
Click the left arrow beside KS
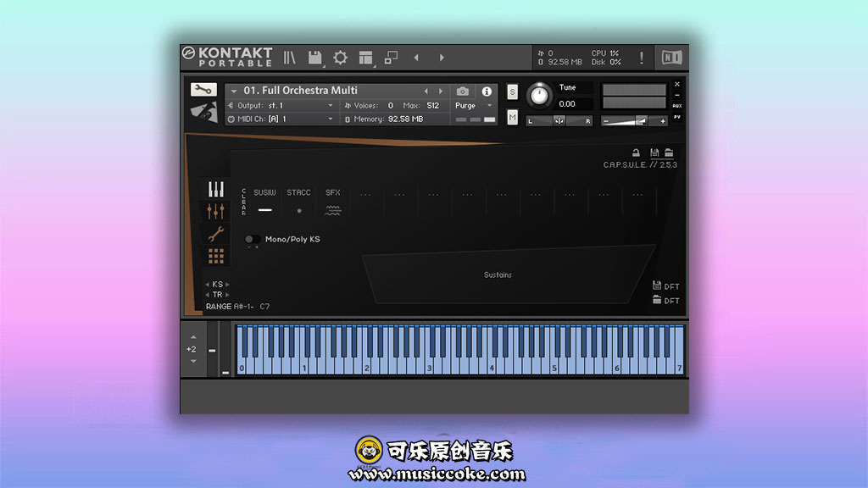click(x=207, y=285)
